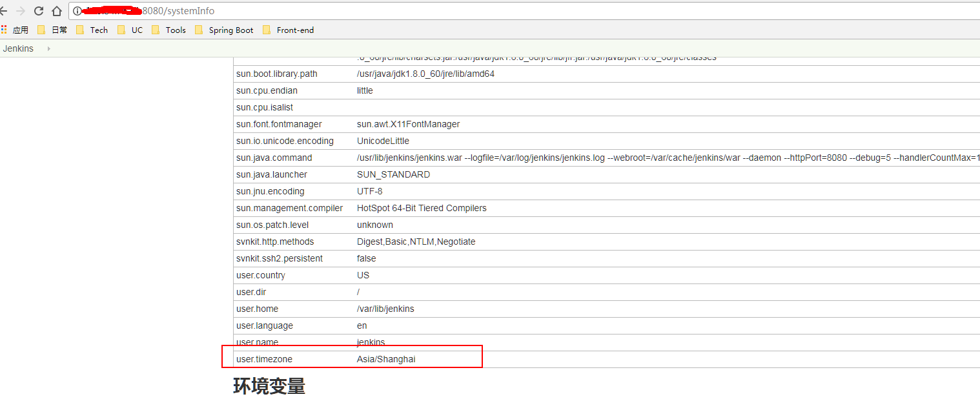Select the sun.java.command property name

click(x=274, y=158)
